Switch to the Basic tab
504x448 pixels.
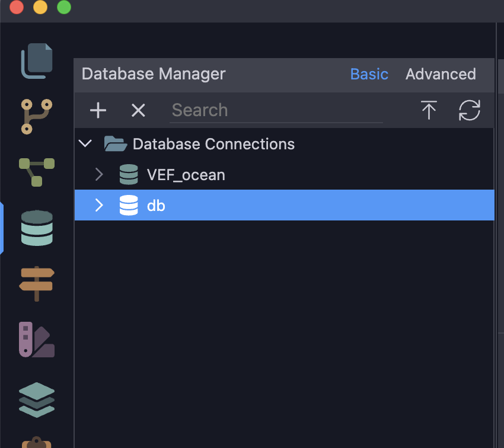(369, 74)
